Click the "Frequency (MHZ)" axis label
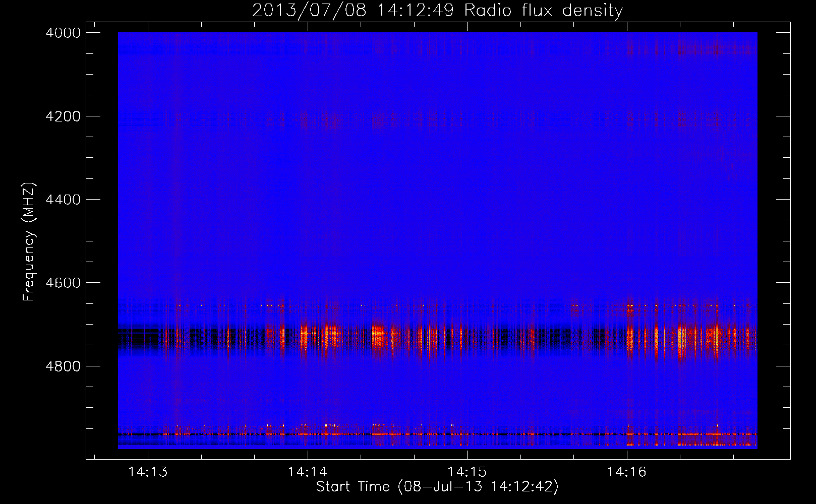The height and width of the screenshot is (504, 816). pos(29,242)
